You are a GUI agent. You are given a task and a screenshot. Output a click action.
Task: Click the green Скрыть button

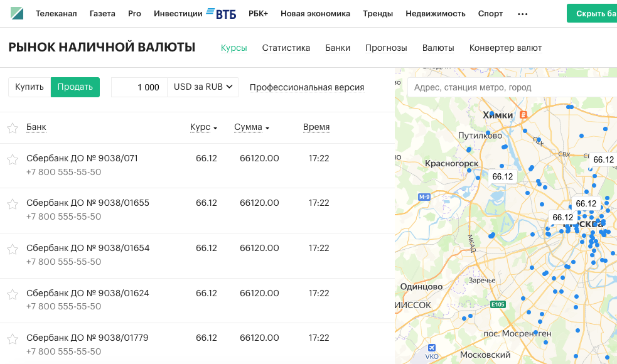(592, 13)
